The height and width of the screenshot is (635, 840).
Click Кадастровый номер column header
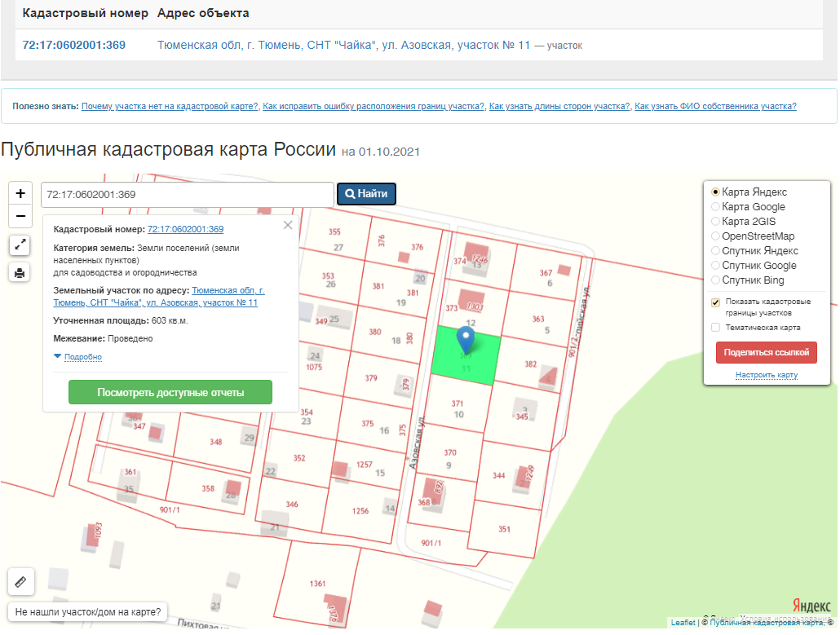click(85, 13)
